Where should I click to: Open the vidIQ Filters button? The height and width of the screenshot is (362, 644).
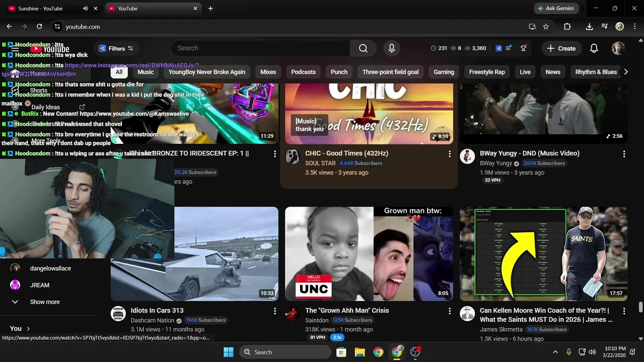pyautogui.click(x=116, y=48)
